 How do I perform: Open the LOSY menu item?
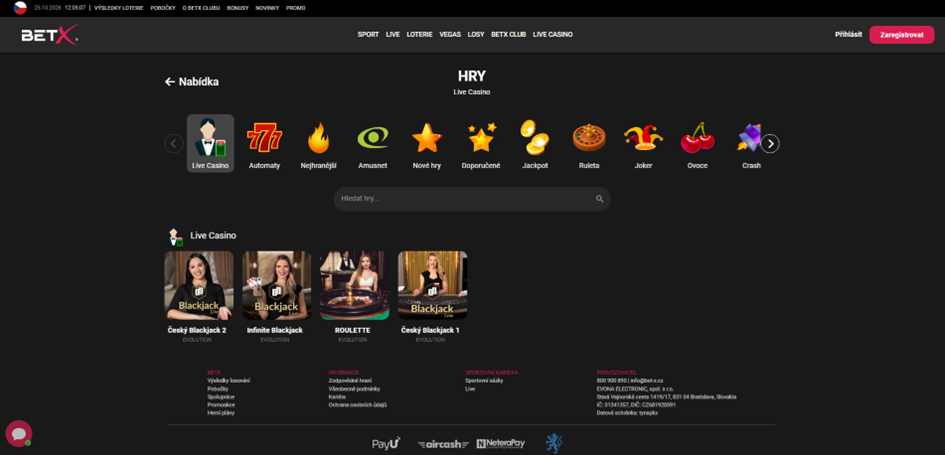coord(476,35)
